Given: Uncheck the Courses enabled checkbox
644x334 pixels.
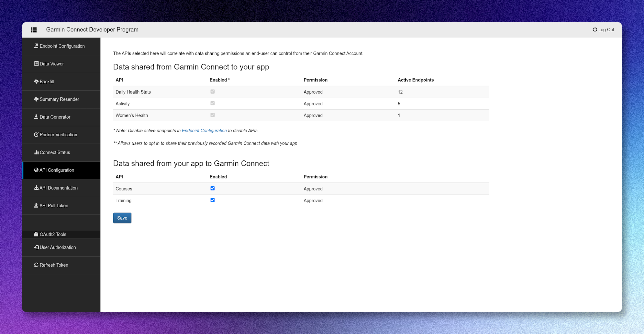Looking at the screenshot, I should [212, 188].
